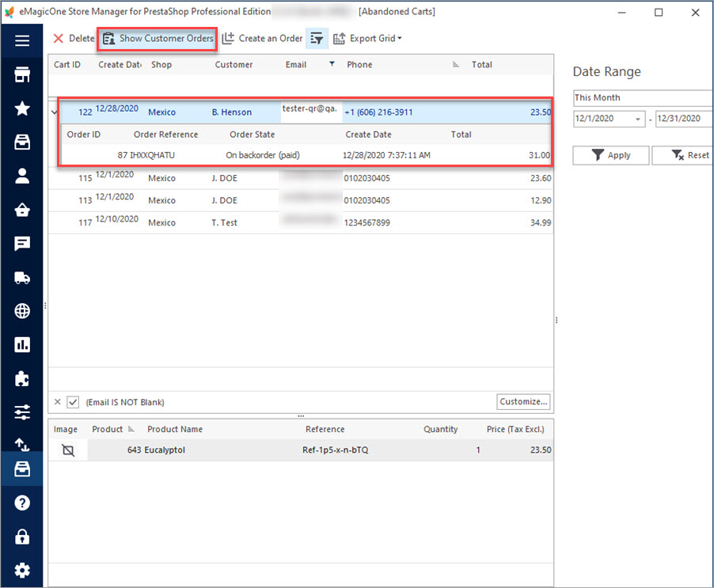The image size is (714, 588).
Task: Open the hamburger menu in the sidebar
Action: tap(22, 41)
